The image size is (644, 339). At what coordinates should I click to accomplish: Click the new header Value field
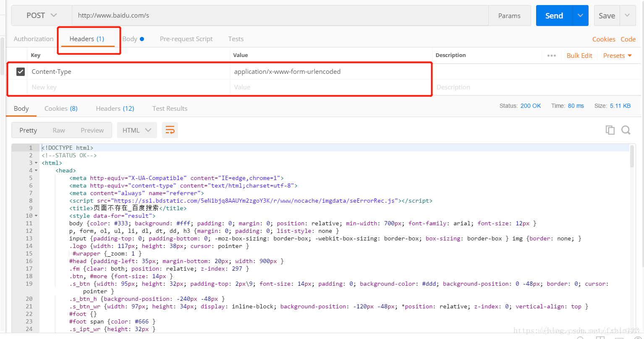(331, 87)
